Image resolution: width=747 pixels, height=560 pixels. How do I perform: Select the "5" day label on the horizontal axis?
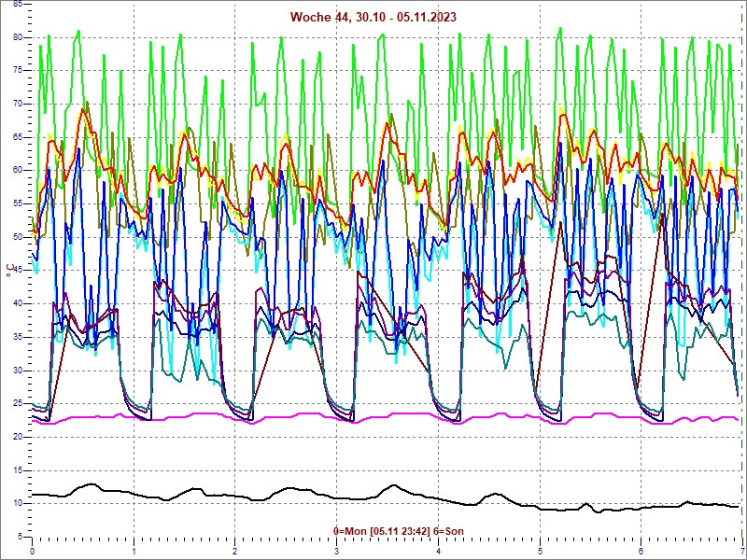pyautogui.click(x=541, y=552)
